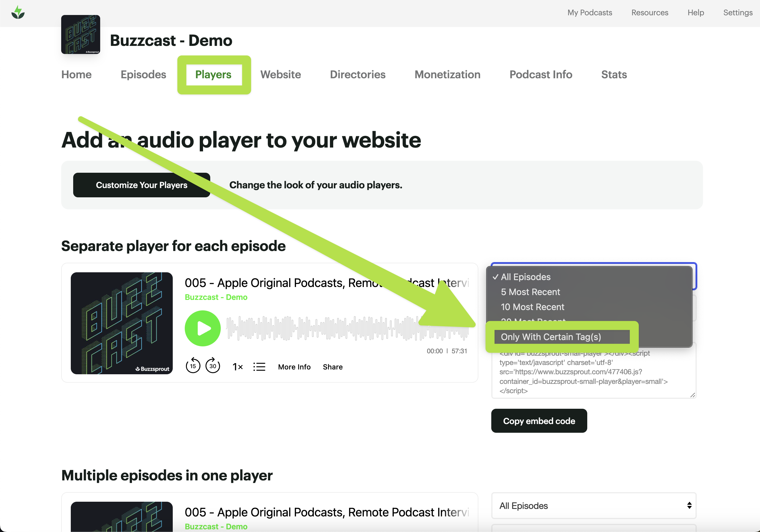Open the Monetization tab
This screenshot has height=532, width=760.
[x=447, y=74]
